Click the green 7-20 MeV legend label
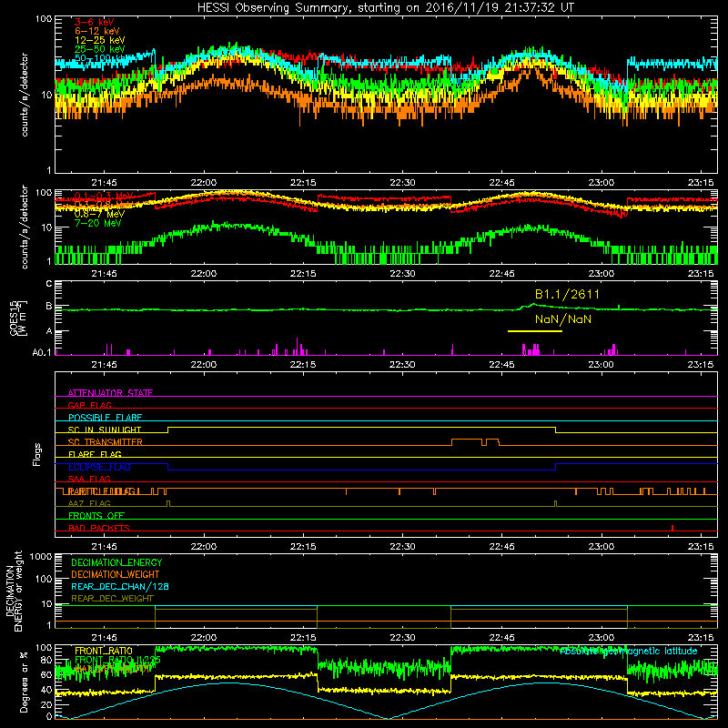The width and height of the screenshot is (728, 728). tap(97, 223)
